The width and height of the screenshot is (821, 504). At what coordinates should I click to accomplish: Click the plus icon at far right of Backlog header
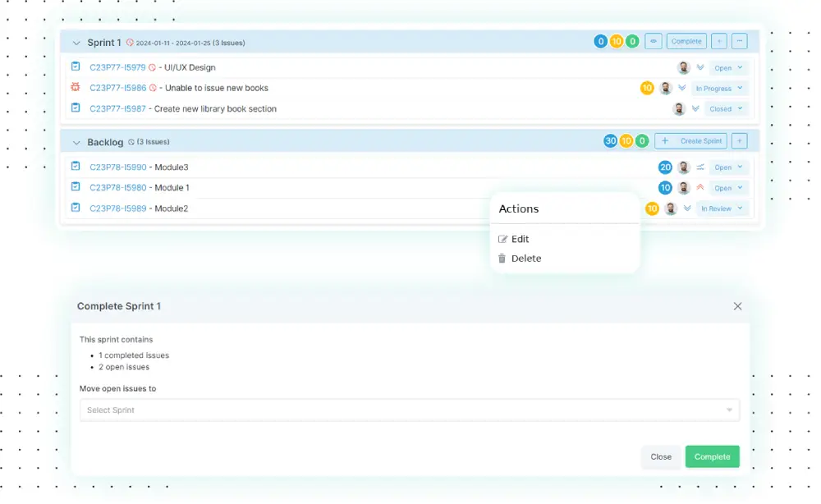coord(739,141)
